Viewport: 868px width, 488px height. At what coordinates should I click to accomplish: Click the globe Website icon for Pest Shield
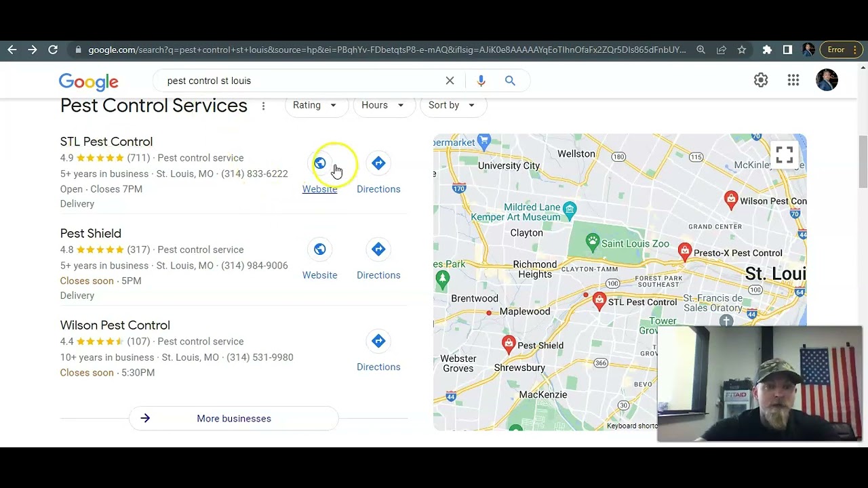coord(319,249)
